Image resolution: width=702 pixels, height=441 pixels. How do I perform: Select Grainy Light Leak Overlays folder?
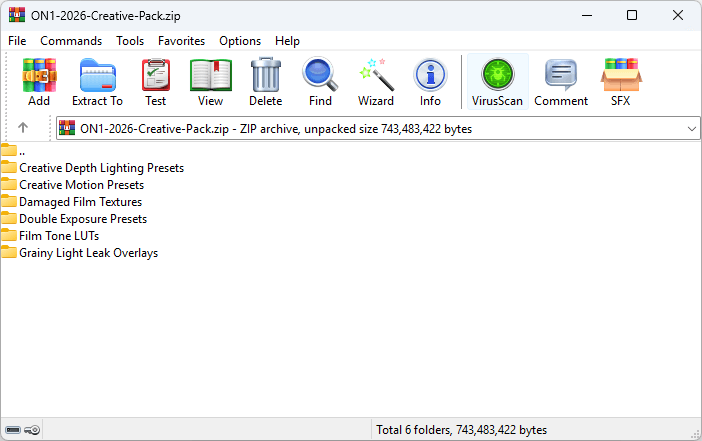pyautogui.click(x=80, y=253)
